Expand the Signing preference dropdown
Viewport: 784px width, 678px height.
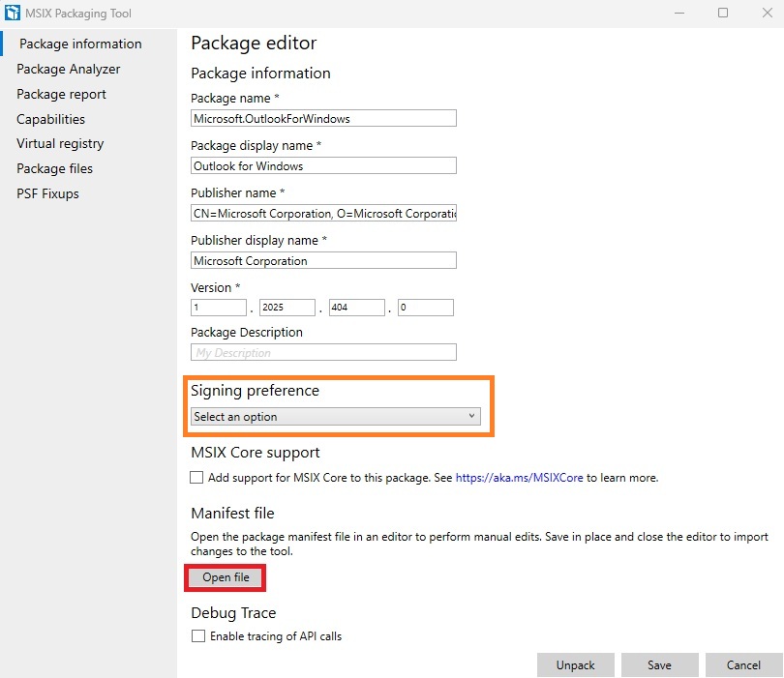tap(336, 417)
